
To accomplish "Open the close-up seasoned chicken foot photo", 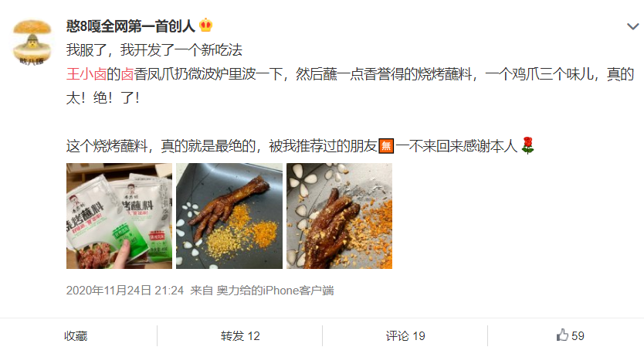I will pyautogui.click(x=339, y=216).
